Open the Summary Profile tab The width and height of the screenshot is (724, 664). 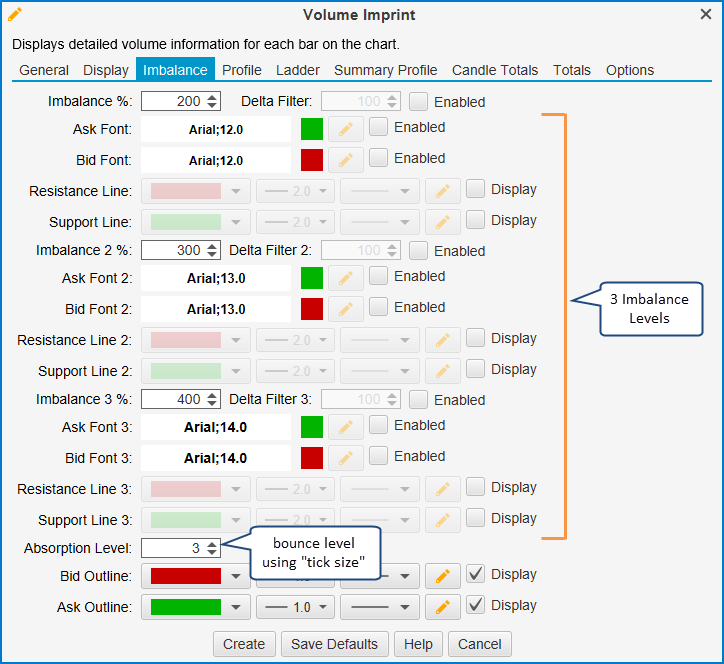click(x=385, y=70)
